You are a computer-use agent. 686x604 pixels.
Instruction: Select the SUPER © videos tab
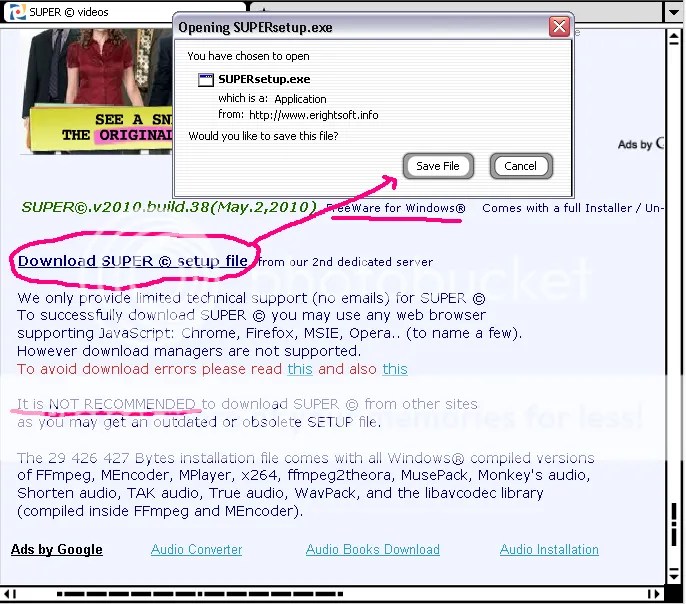125,12
